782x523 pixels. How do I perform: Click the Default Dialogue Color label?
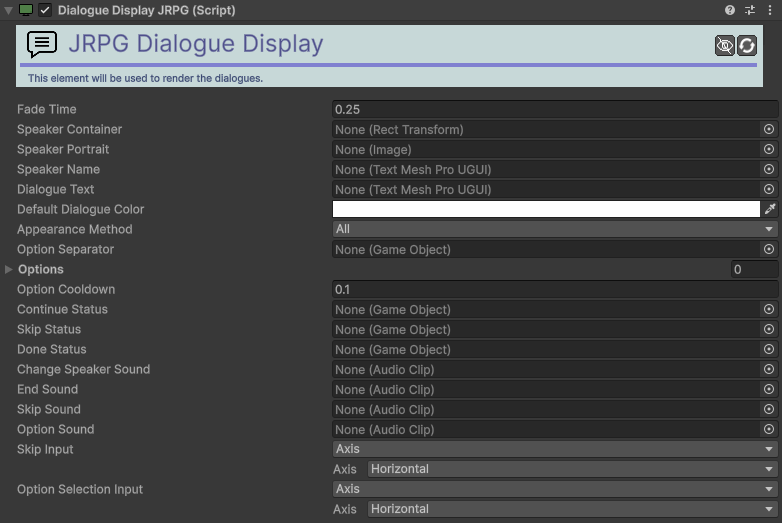81,209
